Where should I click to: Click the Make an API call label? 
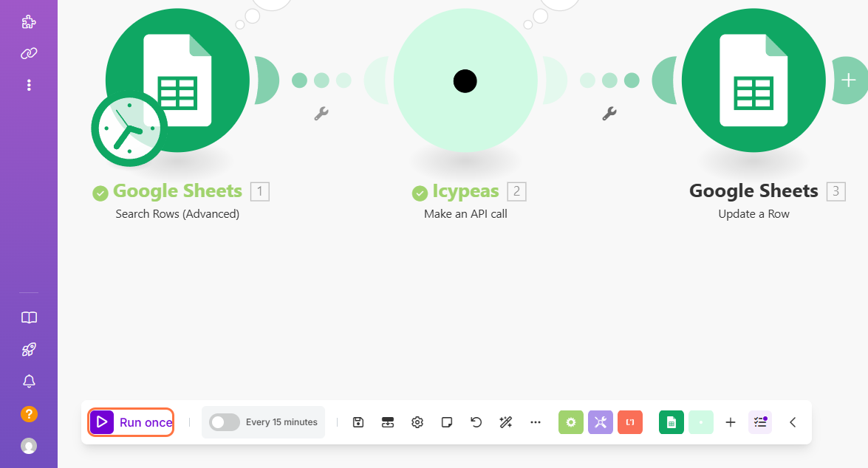pyautogui.click(x=465, y=214)
